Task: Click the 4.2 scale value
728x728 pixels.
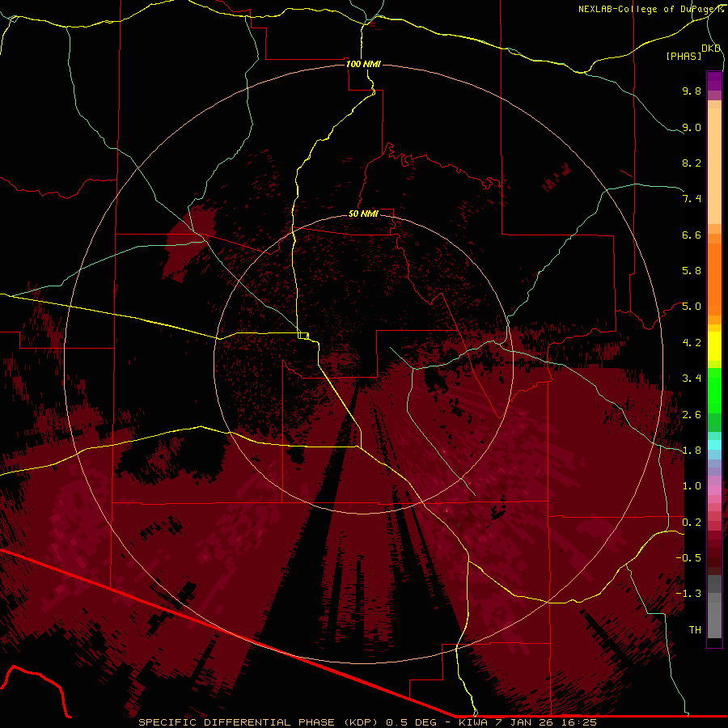Action: (x=692, y=343)
